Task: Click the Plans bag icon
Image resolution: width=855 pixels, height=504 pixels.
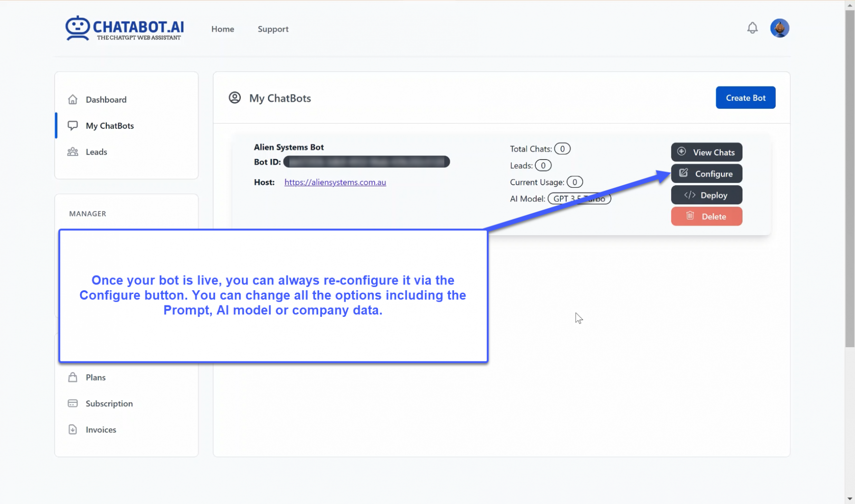Action: (x=73, y=377)
